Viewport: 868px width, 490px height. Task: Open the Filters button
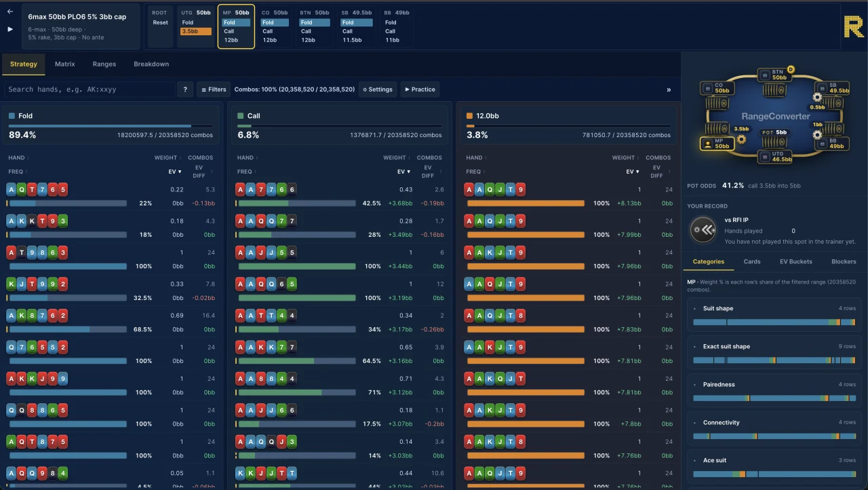pos(214,90)
